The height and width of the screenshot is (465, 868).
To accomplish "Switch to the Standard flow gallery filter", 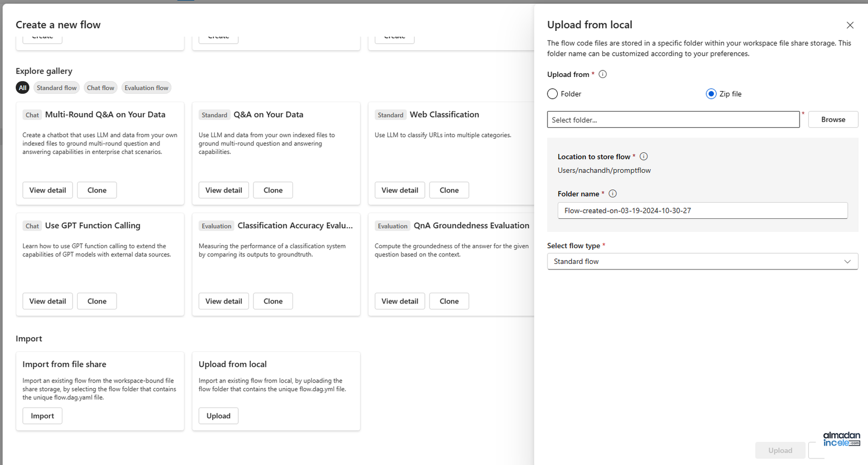I will coord(56,88).
